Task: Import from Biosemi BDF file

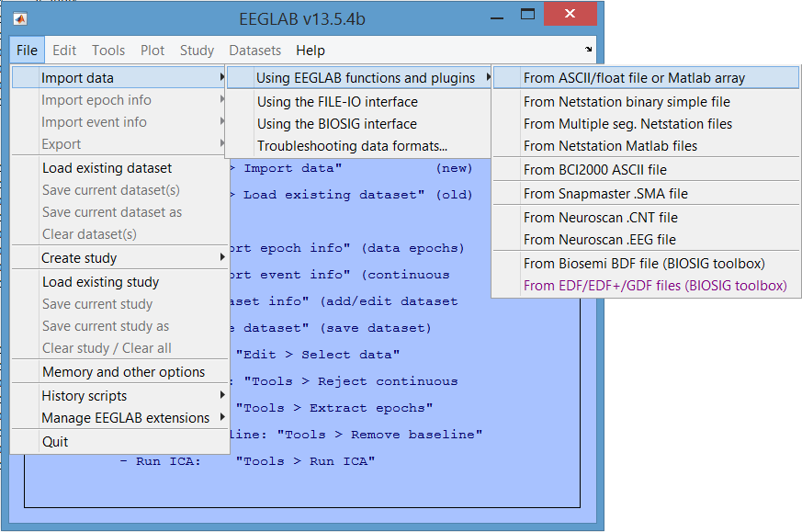Action: [646, 264]
